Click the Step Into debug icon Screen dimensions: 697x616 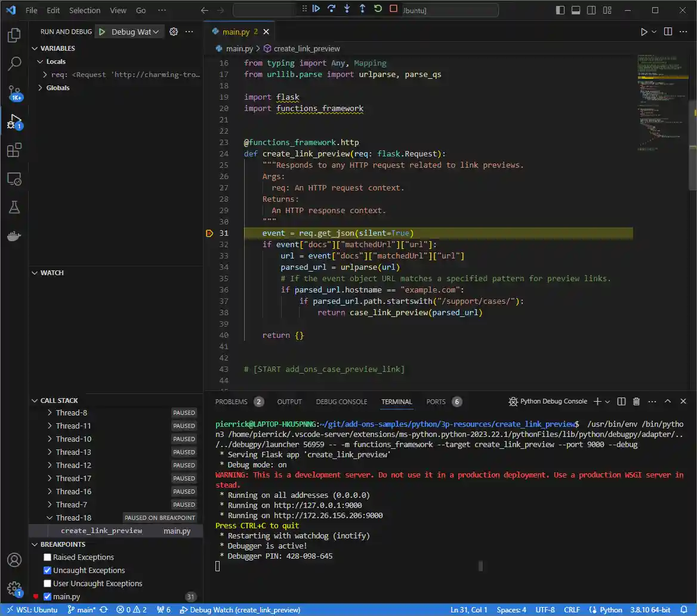(347, 8)
